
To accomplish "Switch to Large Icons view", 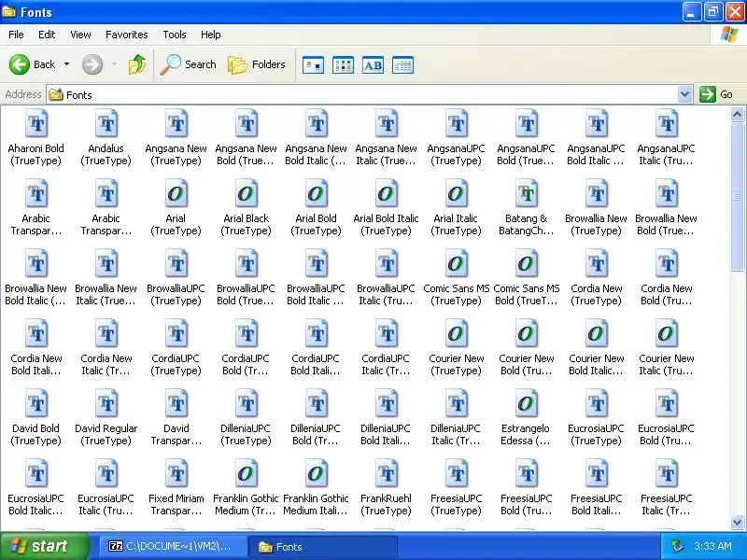I will [313, 64].
